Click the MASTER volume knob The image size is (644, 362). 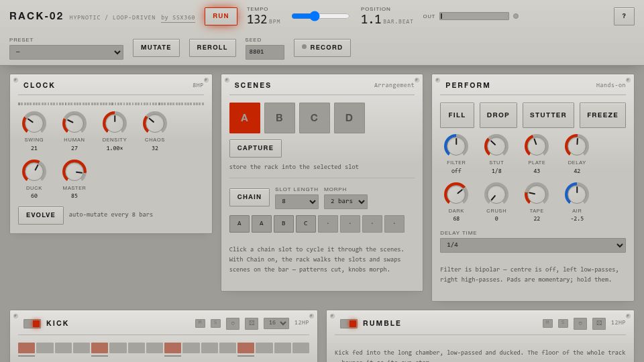(74, 171)
